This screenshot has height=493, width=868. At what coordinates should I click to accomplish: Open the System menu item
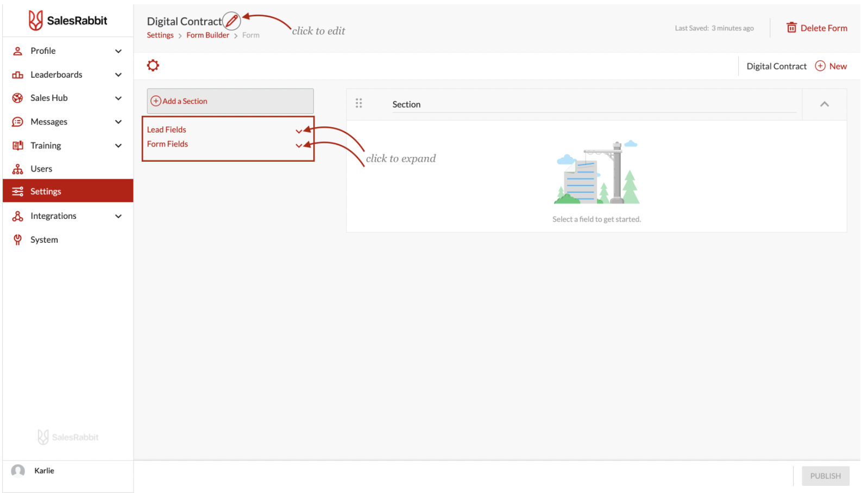tap(44, 239)
